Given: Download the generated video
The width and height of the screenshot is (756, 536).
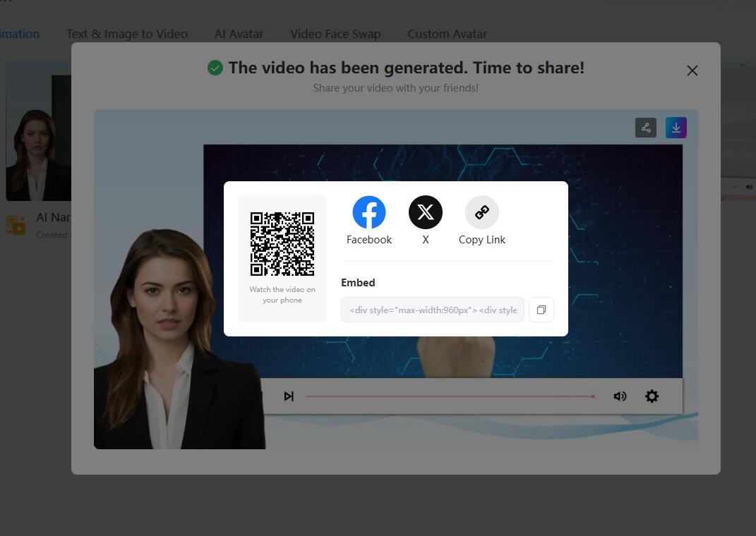Looking at the screenshot, I should tap(676, 128).
